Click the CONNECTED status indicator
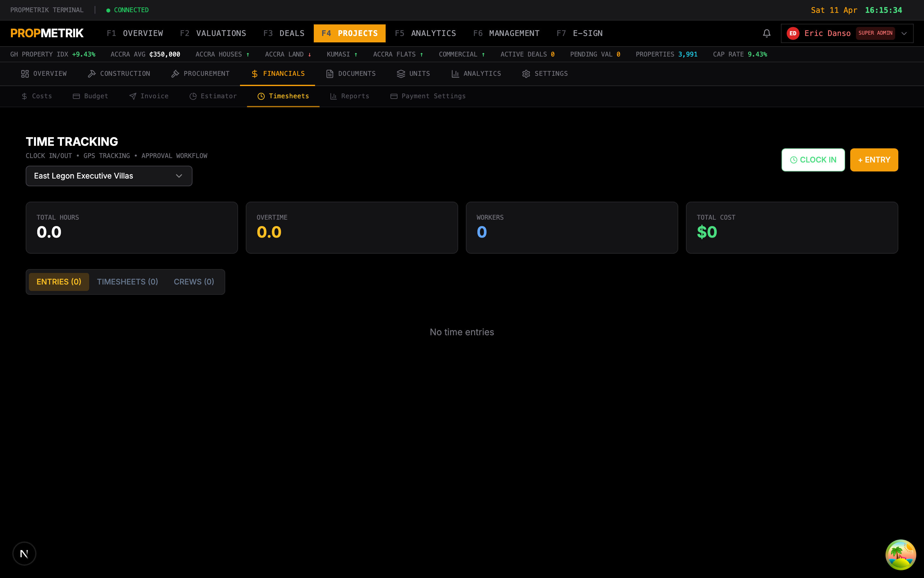Viewport: 924px width, 578px height. 127,10
